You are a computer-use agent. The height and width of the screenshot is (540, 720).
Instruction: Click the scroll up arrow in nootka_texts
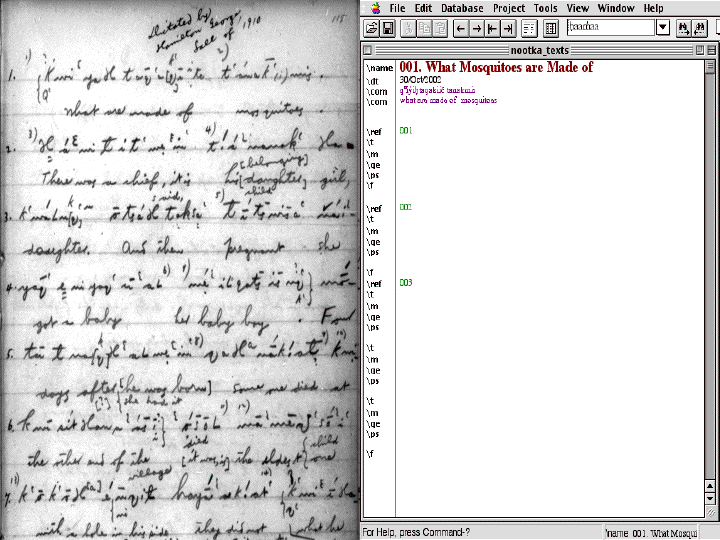[x=710, y=486]
